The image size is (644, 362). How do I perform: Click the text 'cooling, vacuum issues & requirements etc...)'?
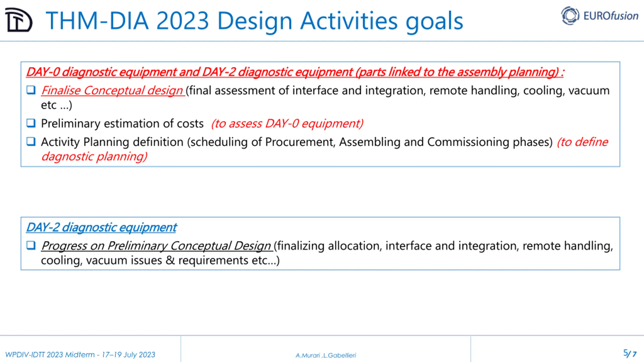coord(160,260)
